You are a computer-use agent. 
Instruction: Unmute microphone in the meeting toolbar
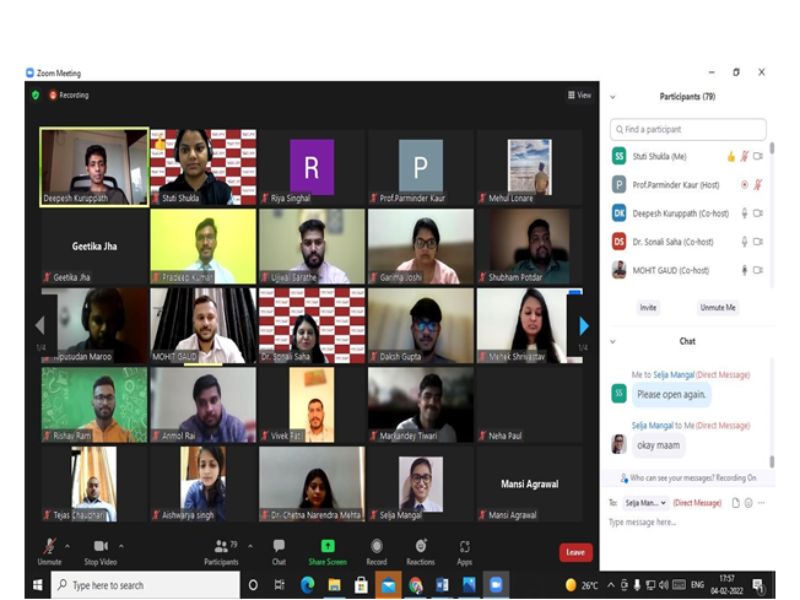[x=49, y=551]
